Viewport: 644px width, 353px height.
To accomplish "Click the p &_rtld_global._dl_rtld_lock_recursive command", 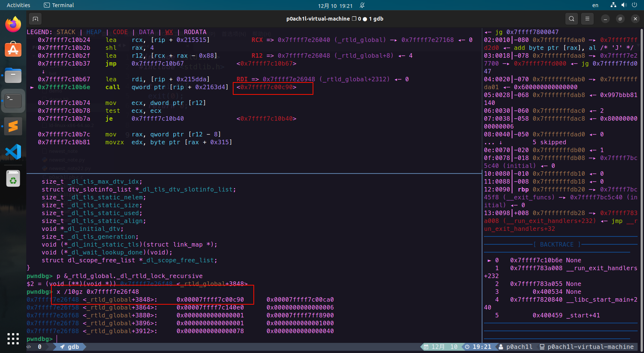I will 129,276.
